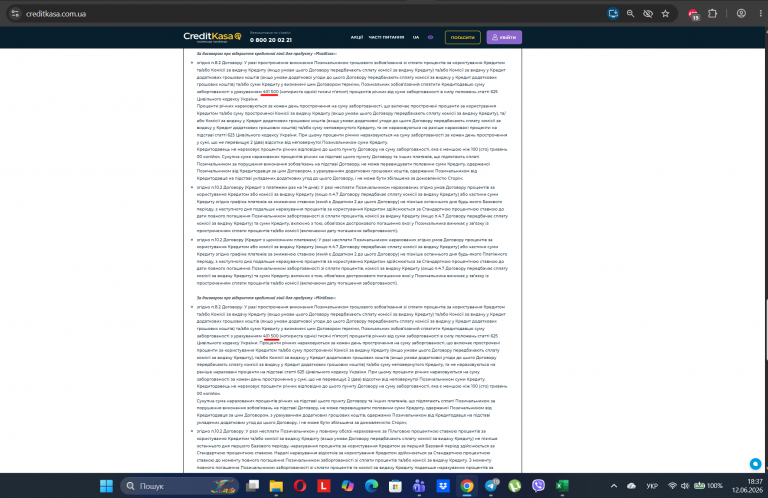Open uTorrent from the taskbar

click(515, 486)
